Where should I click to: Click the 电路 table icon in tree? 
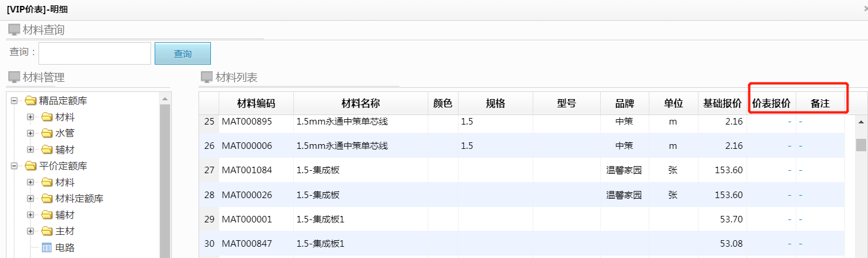47,248
